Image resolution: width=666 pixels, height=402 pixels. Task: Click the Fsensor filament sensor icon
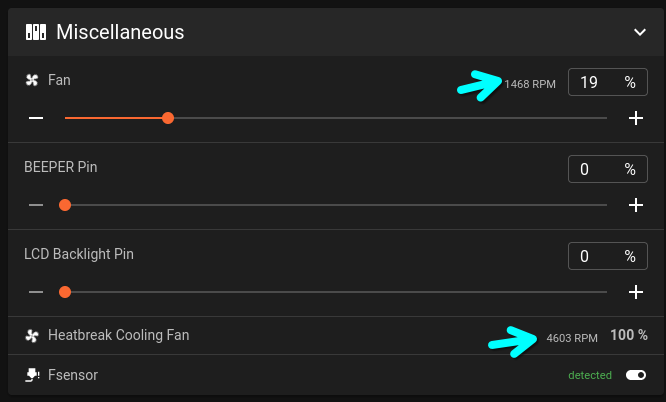coord(32,376)
